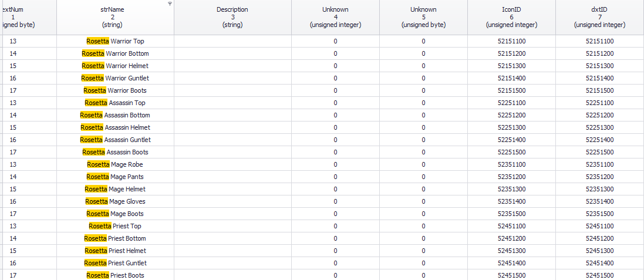Screen dimensions: 644x280
Task: Click the dxtID cell 52251300
Action: (x=599, y=127)
